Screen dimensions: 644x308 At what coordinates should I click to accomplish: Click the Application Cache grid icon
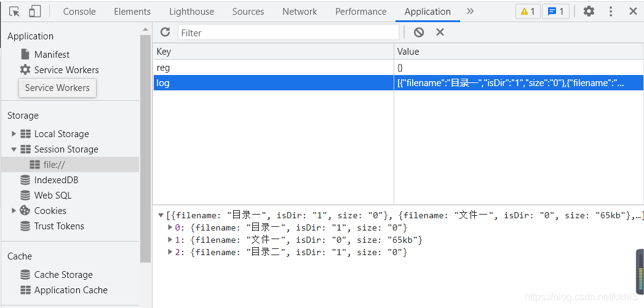click(x=25, y=290)
